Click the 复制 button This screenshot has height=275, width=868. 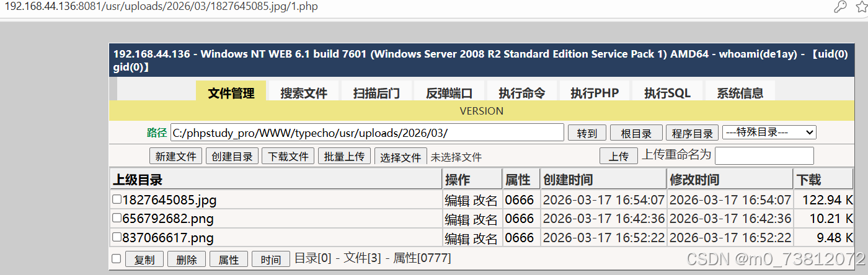(144, 260)
